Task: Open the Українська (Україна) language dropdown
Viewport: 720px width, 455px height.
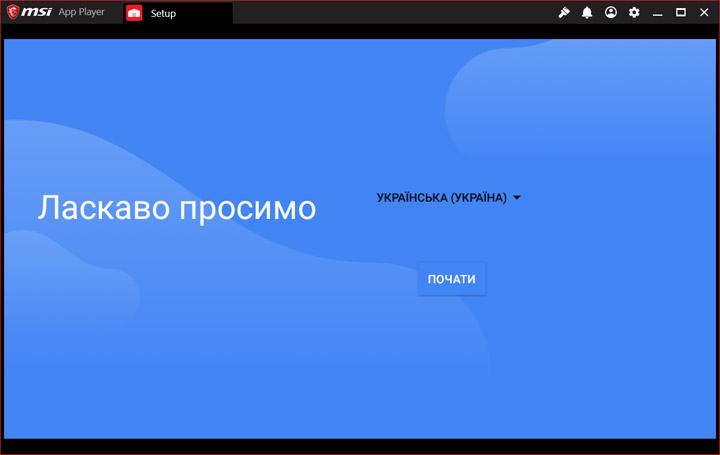Action: point(449,198)
